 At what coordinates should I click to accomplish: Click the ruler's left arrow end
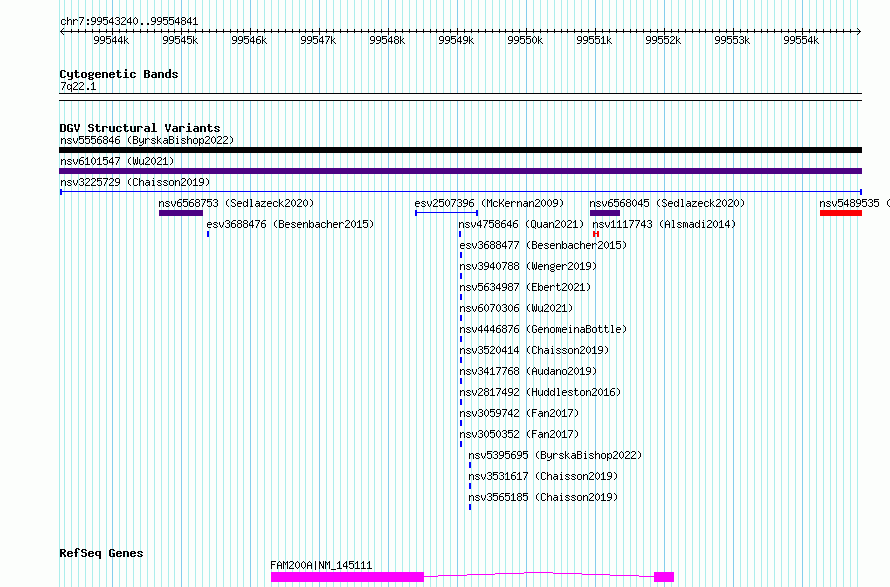click(62, 32)
